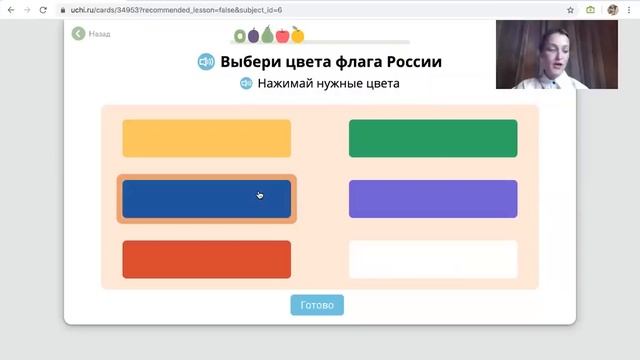Click the red apple progress icon
The width and height of the screenshot is (640, 360).
pyautogui.click(x=282, y=36)
